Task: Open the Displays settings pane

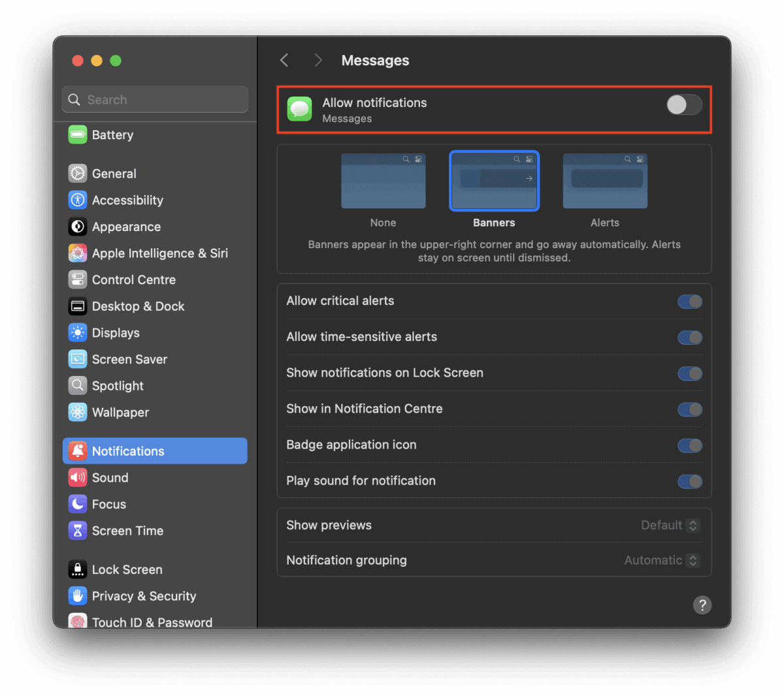Action: coord(155,333)
